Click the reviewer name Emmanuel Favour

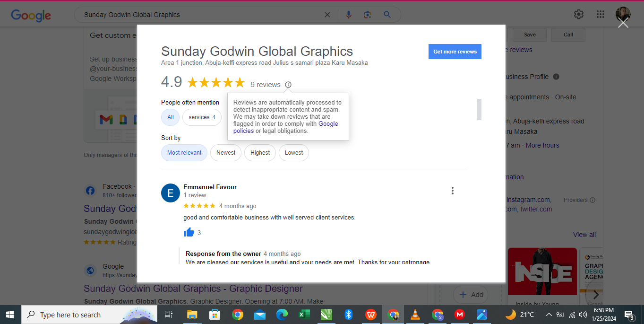tap(210, 187)
